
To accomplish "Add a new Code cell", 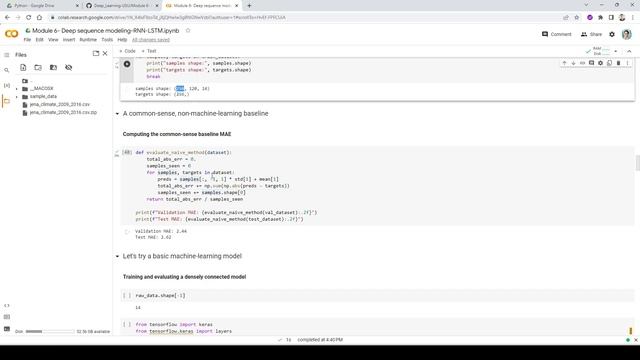I will [x=127, y=51].
